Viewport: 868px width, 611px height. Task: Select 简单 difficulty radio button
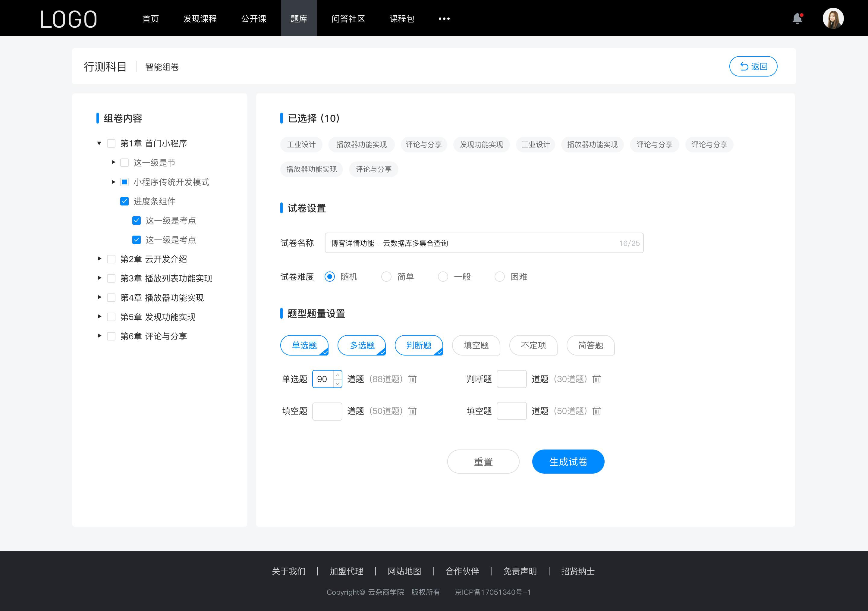point(386,276)
